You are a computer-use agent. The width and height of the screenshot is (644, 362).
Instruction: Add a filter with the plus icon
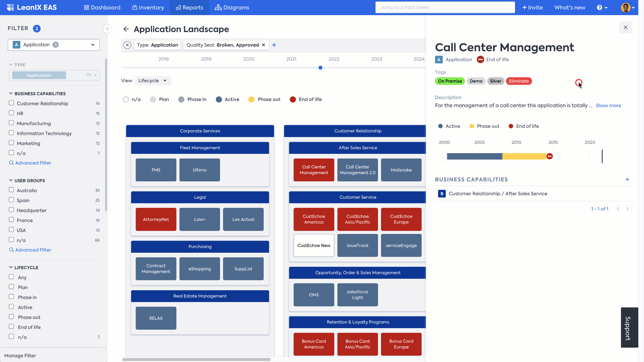click(274, 45)
